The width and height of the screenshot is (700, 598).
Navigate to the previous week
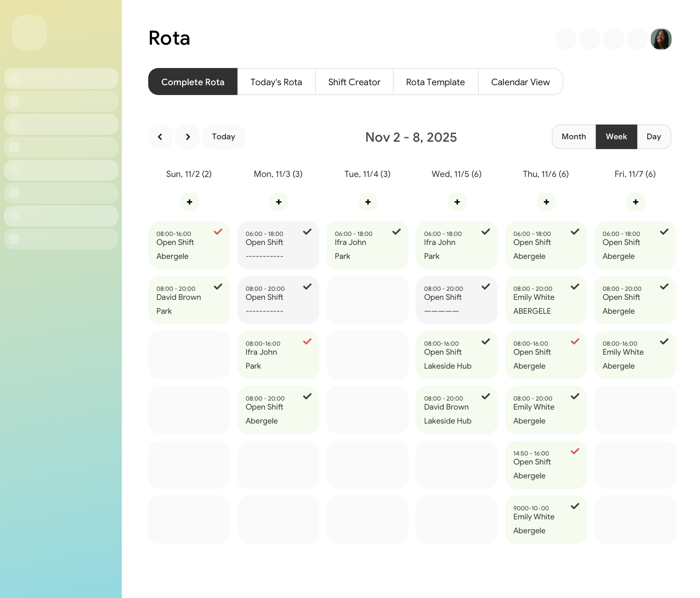[160, 136]
